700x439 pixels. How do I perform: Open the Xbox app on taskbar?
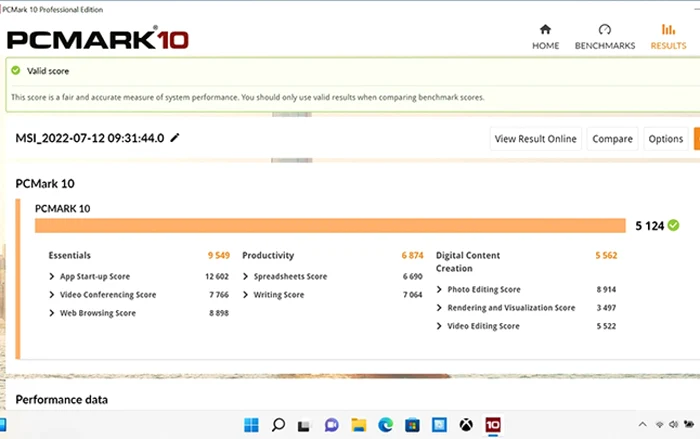pos(466,425)
